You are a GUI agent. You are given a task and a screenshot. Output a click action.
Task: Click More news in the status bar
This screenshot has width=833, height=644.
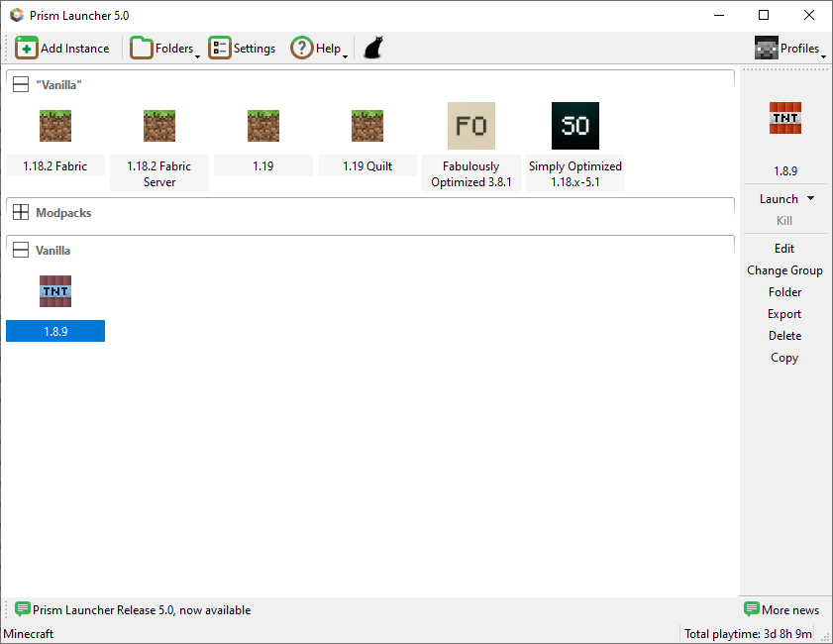[789, 609]
